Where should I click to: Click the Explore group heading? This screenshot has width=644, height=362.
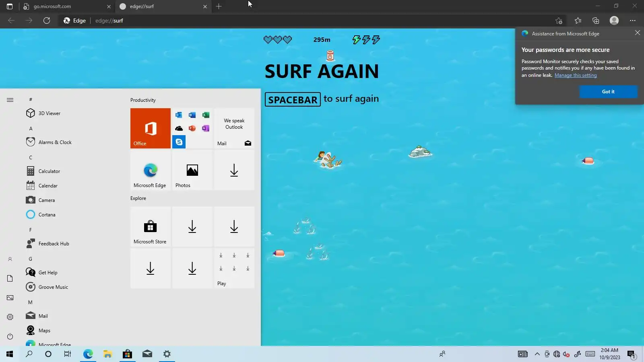tap(138, 198)
